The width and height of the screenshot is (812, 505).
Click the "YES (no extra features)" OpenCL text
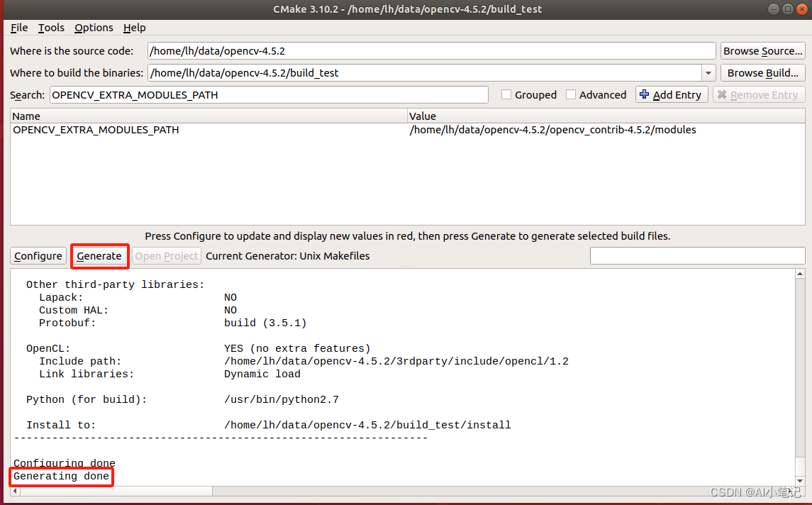[297, 348]
